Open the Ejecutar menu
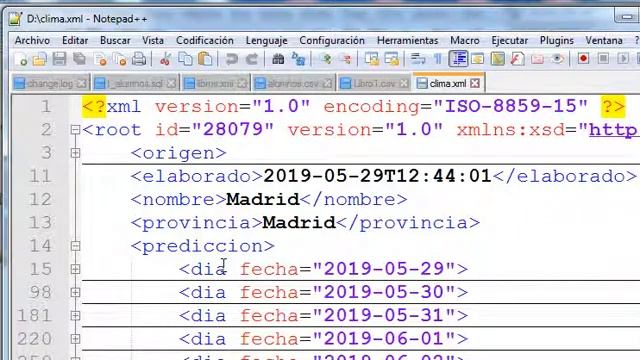The image size is (640, 360). [509, 40]
